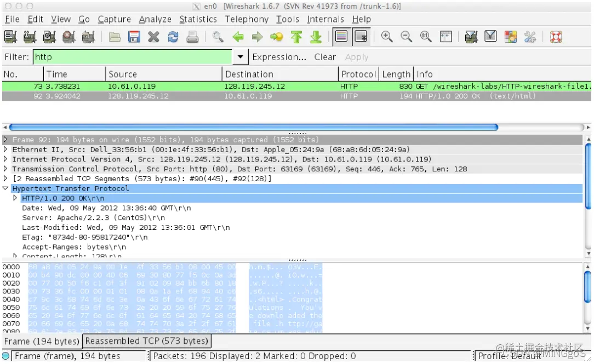Open the list of capture interfaces
The width and height of the screenshot is (594, 364).
click(x=10, y=37)
